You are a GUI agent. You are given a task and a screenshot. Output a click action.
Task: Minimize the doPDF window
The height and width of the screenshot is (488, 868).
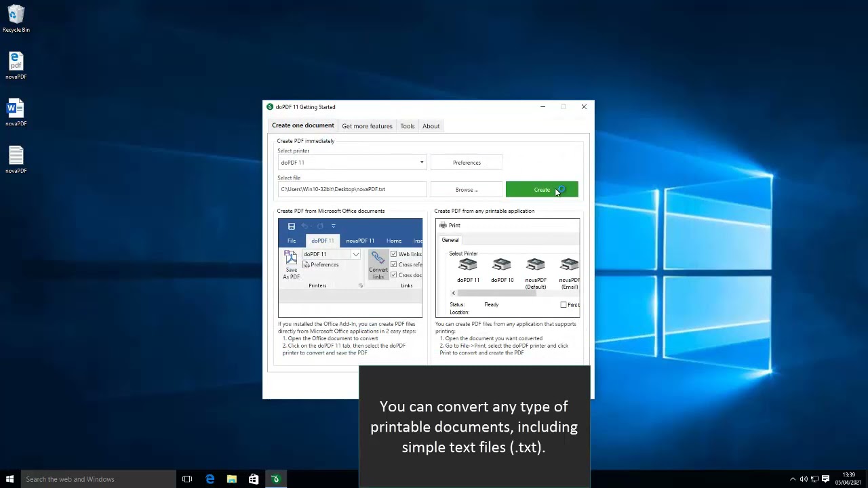pos(542,107)
